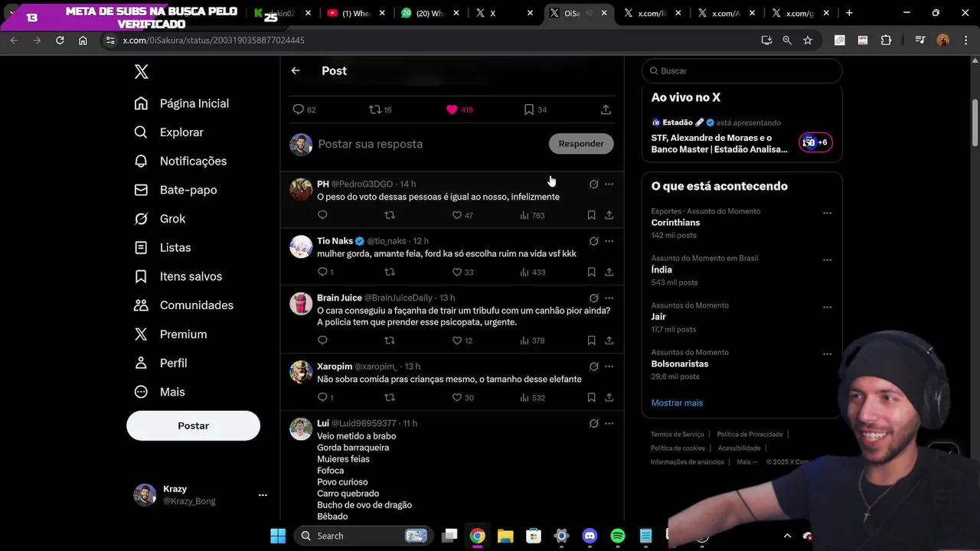Like Tio Naks' reply with 33 likes
Image resolution: width=980 pixels, height=551 pixels.
pos(457,272)
